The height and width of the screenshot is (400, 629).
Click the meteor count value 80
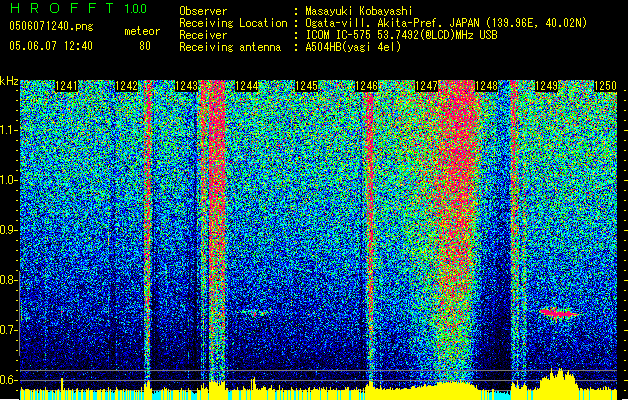[x=145, y=46]
